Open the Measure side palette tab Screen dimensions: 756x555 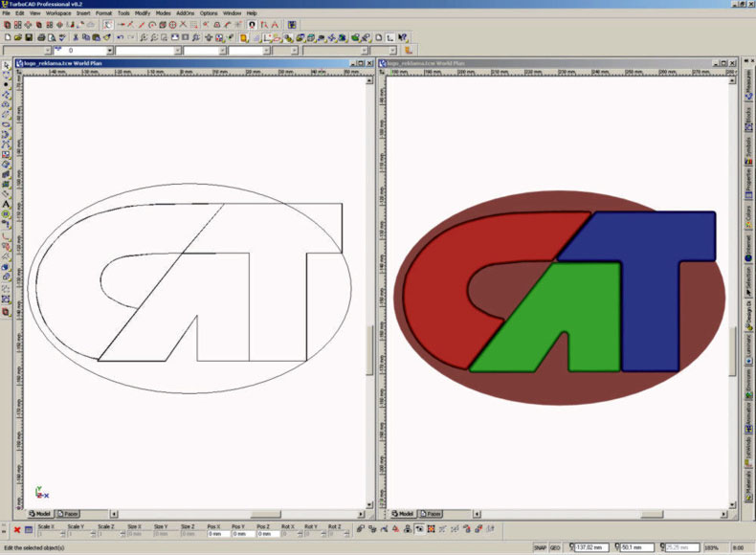click(x=748, y=85)
